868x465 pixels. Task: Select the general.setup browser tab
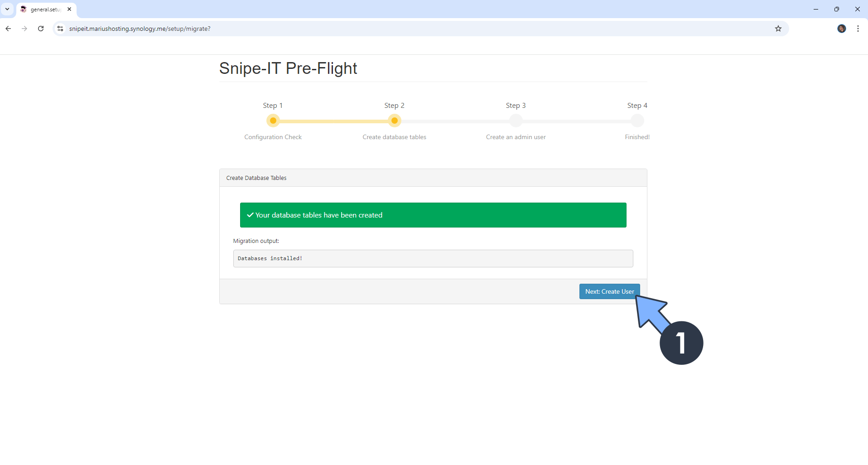[x=45, y=10]
